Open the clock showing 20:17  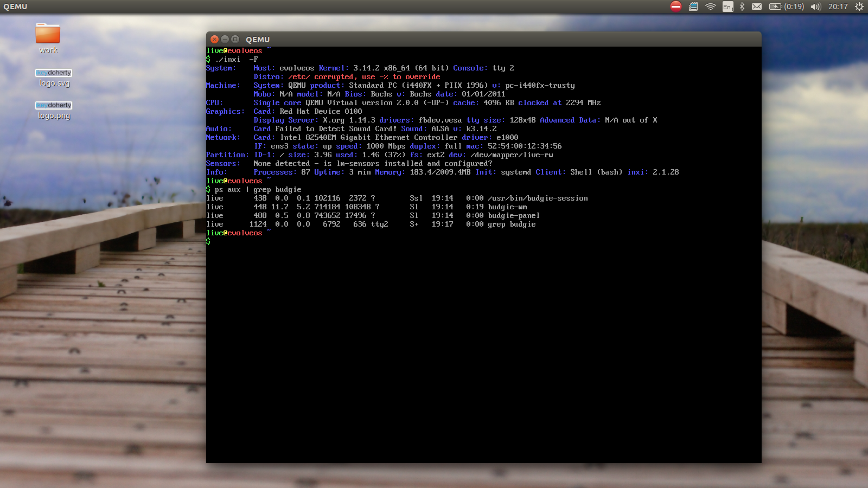tap(838, 7)
